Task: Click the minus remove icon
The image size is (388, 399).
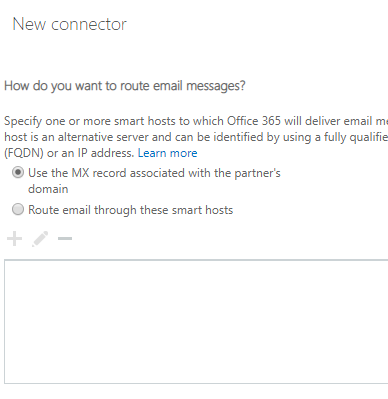Action: (x=65, y=238)
